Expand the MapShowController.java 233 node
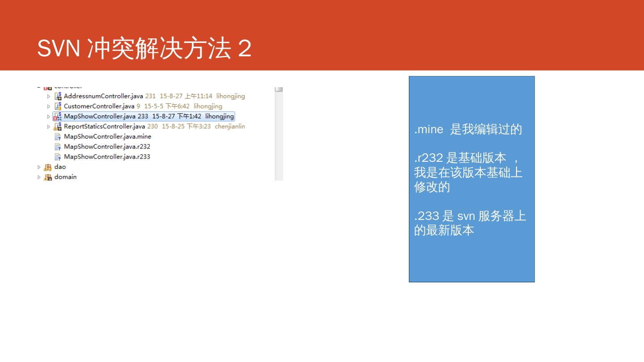The height and width of the screenshot is (362, 644). click(49, 117)
